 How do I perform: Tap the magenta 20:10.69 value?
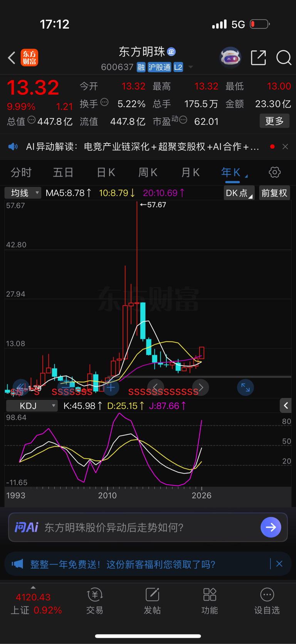pos(164,193)
